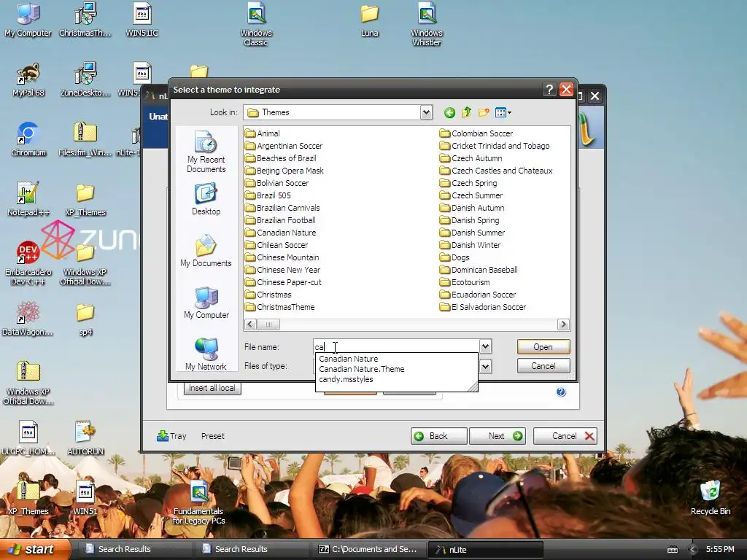Click Insert all local button
This screenshot has width=747, height=560.
coord(212,388)
